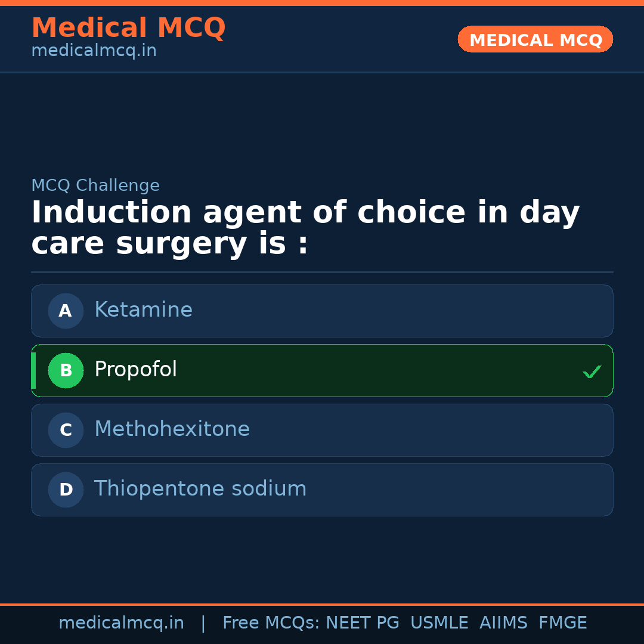Choose the Thiopentone sodium answer option

pos(200,489)
